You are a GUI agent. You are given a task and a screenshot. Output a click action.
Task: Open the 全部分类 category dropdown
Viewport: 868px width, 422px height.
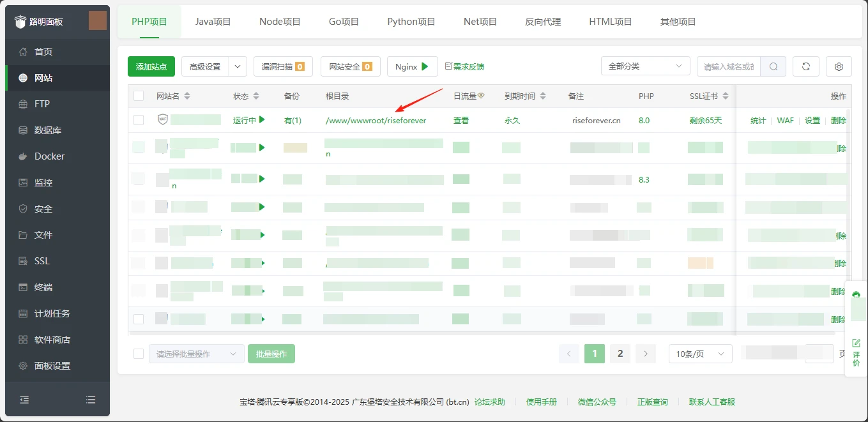tap(646, 66)
